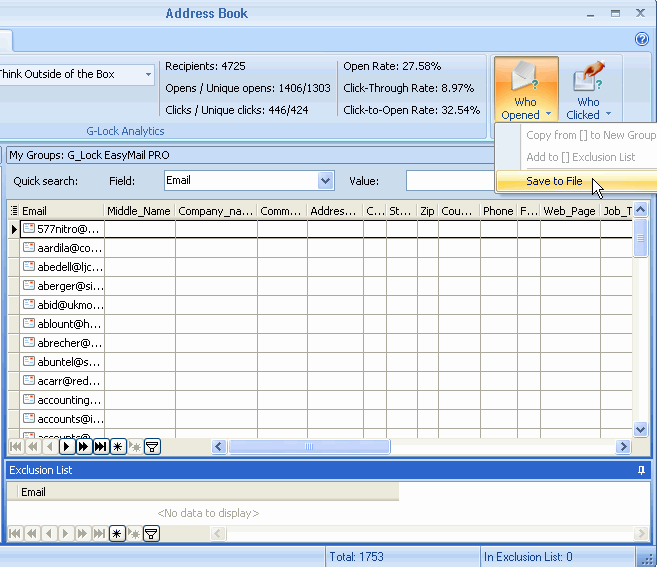Choose Copy from [] to New Group
This screenshot has width=657, height=567.
[x=591, y=135]
